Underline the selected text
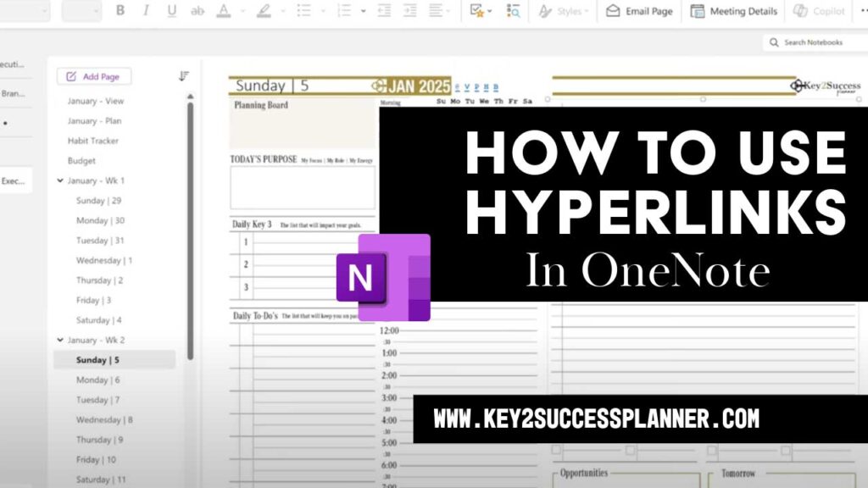Image resolution: width=868 pixels, height=488 pixels. pos(170,11)
